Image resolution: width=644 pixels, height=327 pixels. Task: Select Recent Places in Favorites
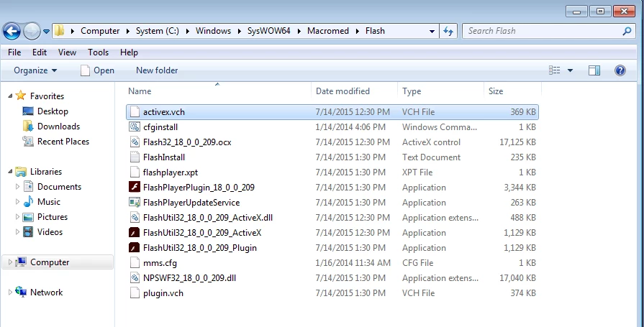[63, 142]
